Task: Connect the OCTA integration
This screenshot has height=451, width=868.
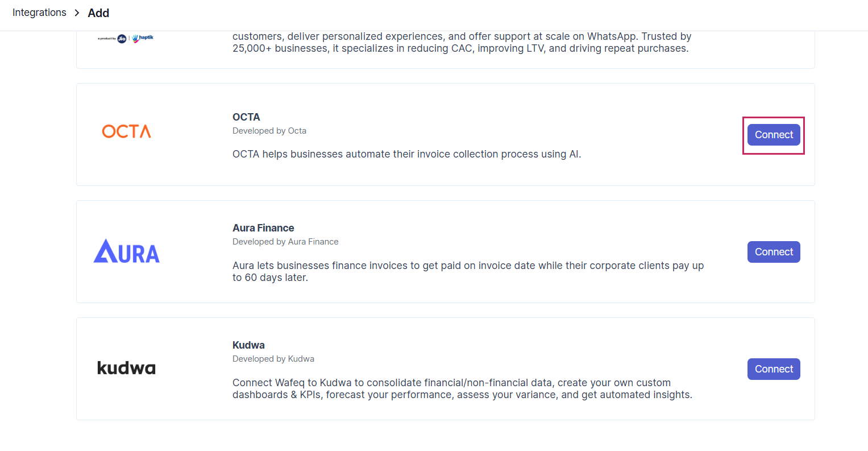Action: click(773, 135)
